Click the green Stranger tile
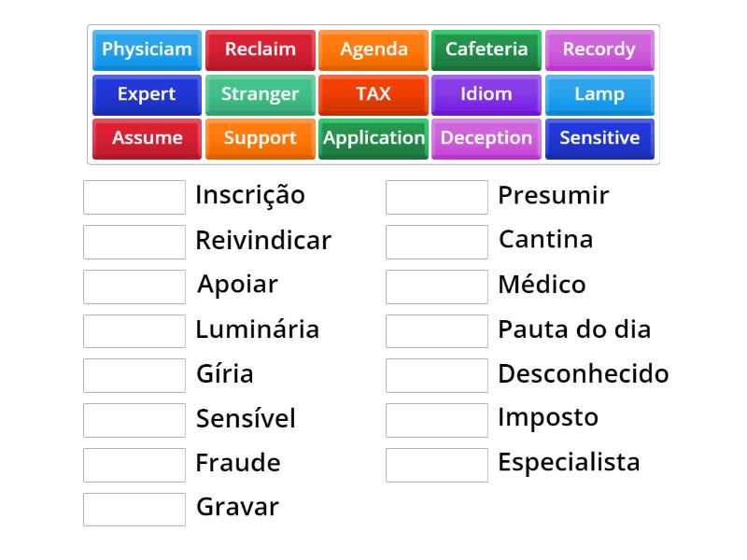This screenshot has height=560, width=747. (x=260, y=94)
